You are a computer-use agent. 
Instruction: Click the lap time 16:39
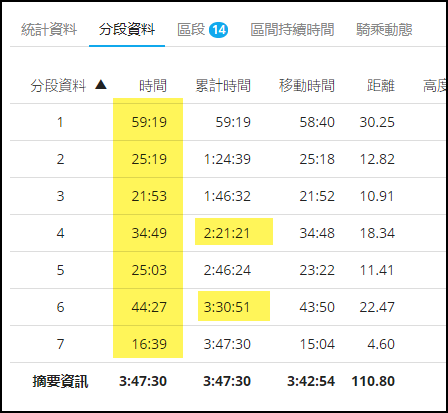[149, 344]
